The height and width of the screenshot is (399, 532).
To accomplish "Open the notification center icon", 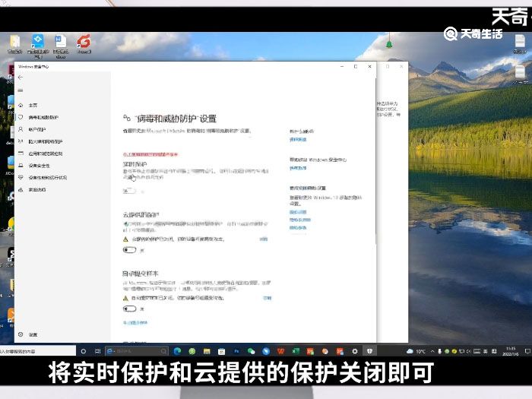I will click(527, 351).
